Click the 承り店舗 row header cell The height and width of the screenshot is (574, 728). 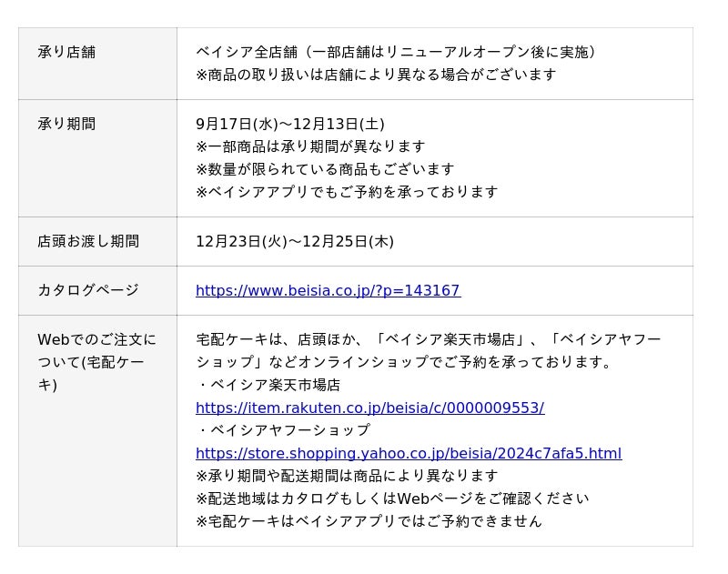pyautogui.click(x=66, y=53)
